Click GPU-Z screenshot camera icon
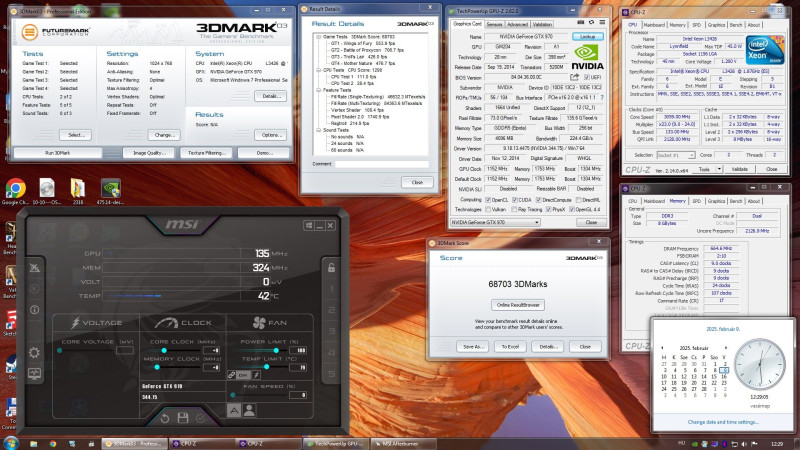Screen dimensions: 800x450 (581, 22)
